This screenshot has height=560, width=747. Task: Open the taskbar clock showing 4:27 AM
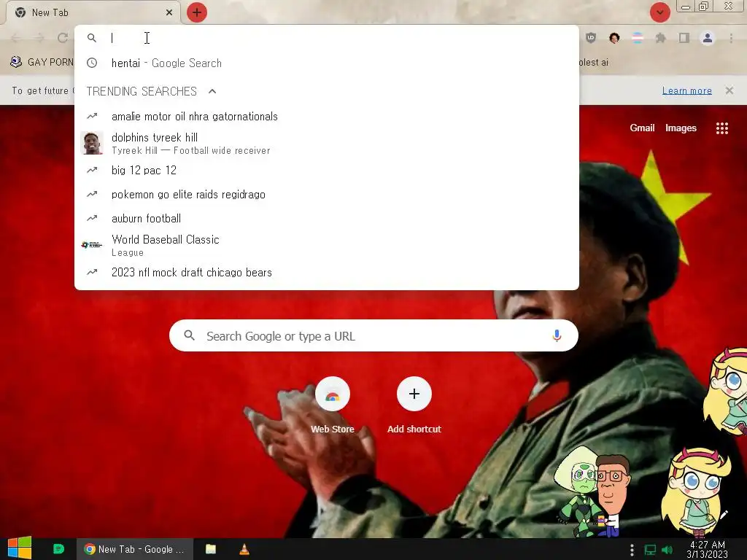click(x=707, y=550)
